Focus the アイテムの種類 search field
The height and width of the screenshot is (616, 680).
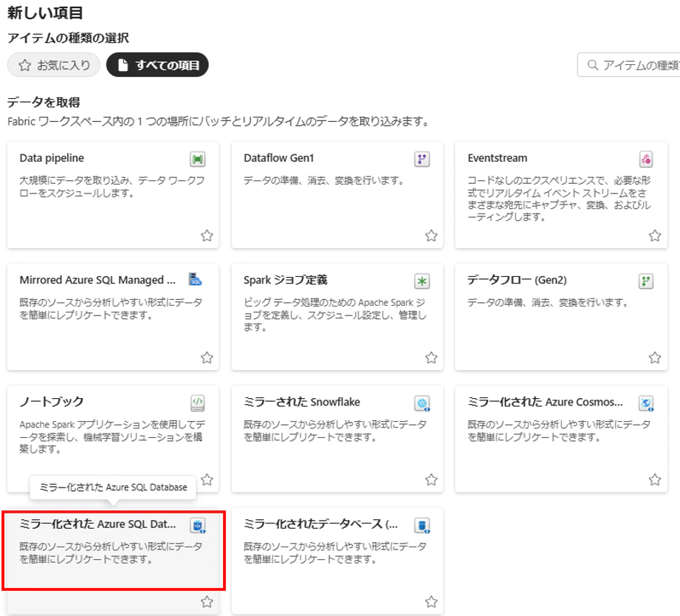tap(628, 65)
